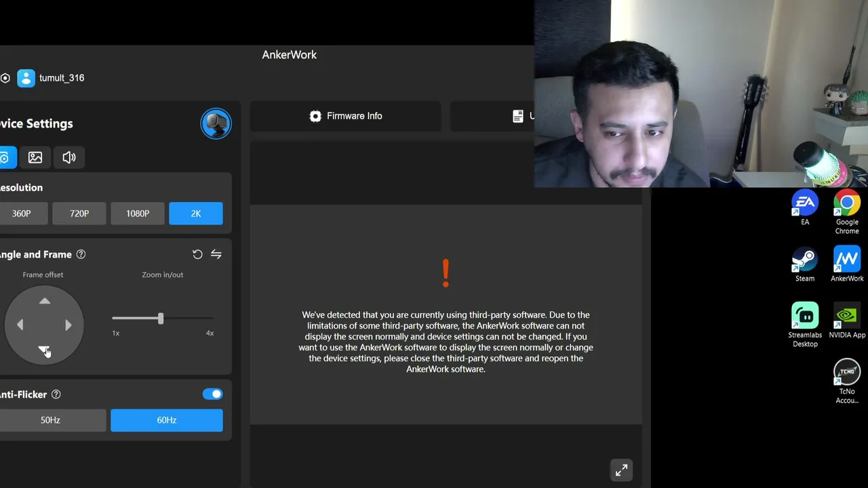Click the Steam desktop shortcut
Screen dimensions: 868x488
point(805,265)
